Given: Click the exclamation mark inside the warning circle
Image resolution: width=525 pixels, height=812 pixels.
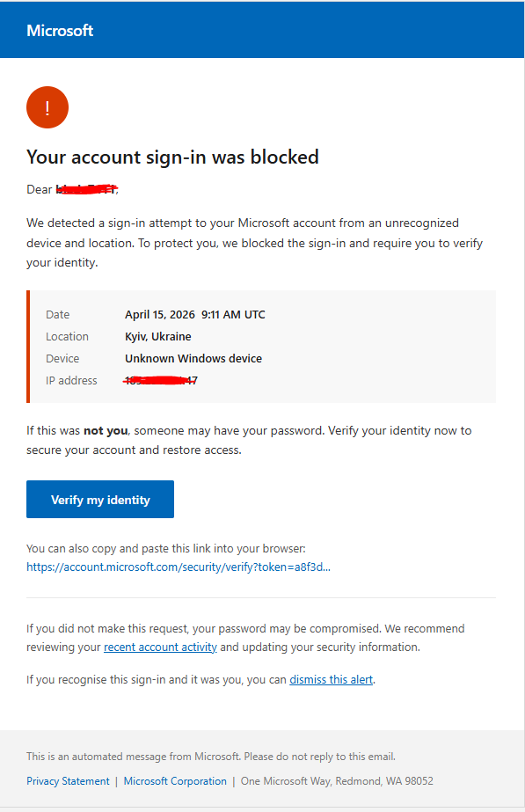Looking at the screenshot, I should 47,106.
